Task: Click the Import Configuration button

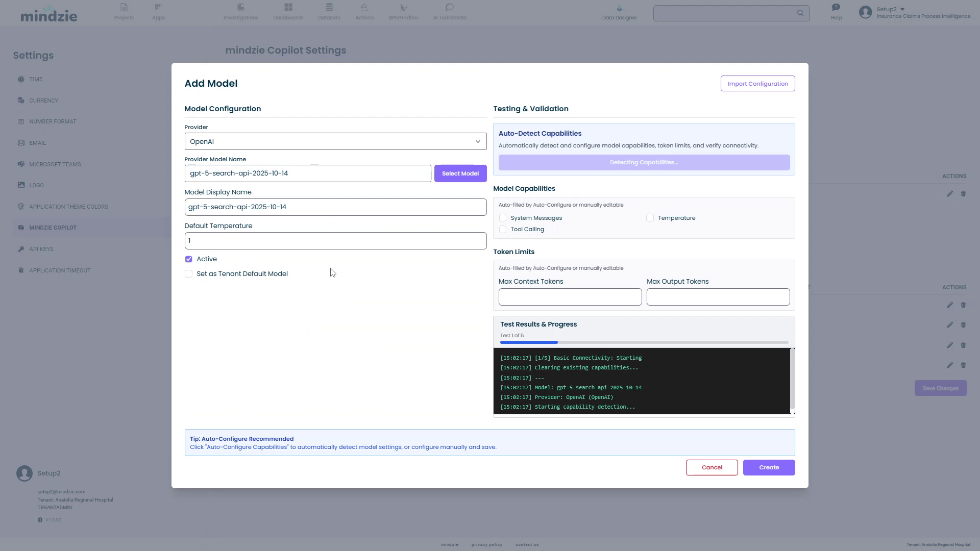Action: 757,84
